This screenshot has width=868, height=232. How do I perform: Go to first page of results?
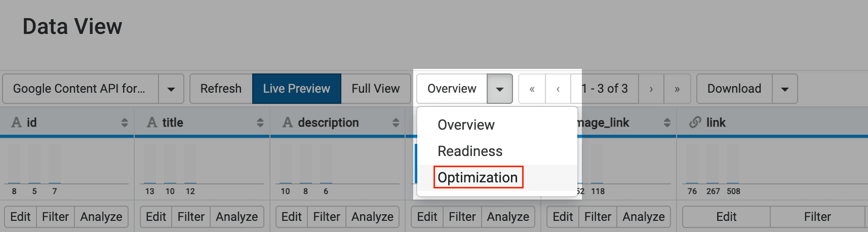tap(532, 89)
